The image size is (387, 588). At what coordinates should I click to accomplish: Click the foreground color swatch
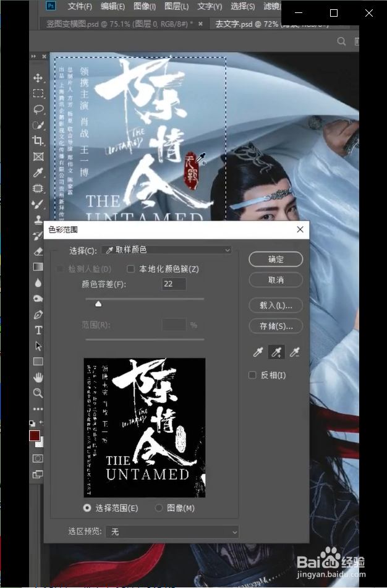[35, 436]
